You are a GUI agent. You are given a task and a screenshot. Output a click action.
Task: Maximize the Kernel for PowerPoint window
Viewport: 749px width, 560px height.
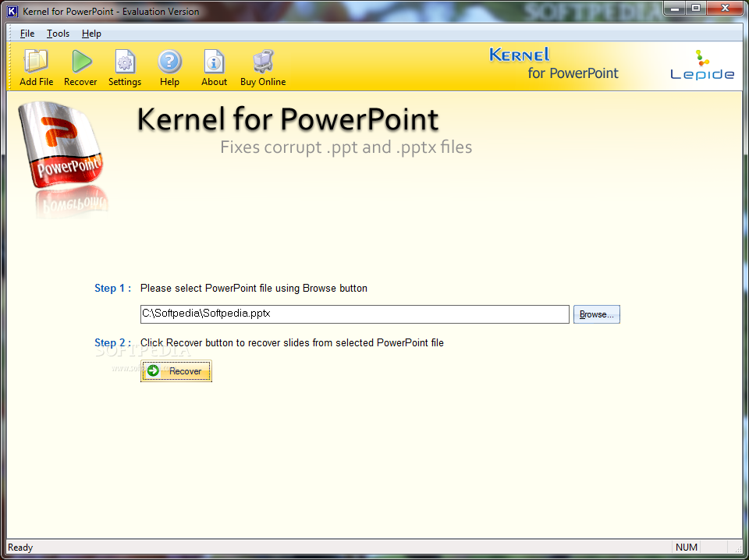(x=696, y=8)
